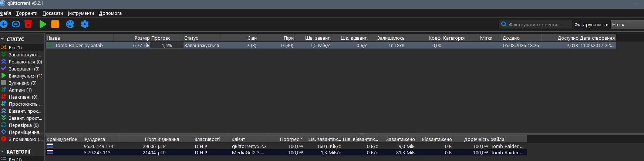Start torrent with green play icon
644x161 pixels.
click(x=43, y=24)
